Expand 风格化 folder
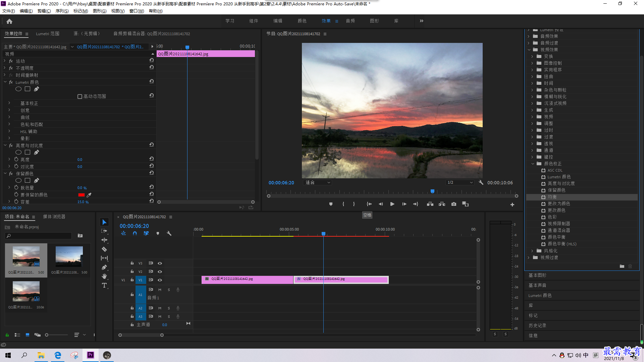The image size is (644, 362). coord(532,251)
